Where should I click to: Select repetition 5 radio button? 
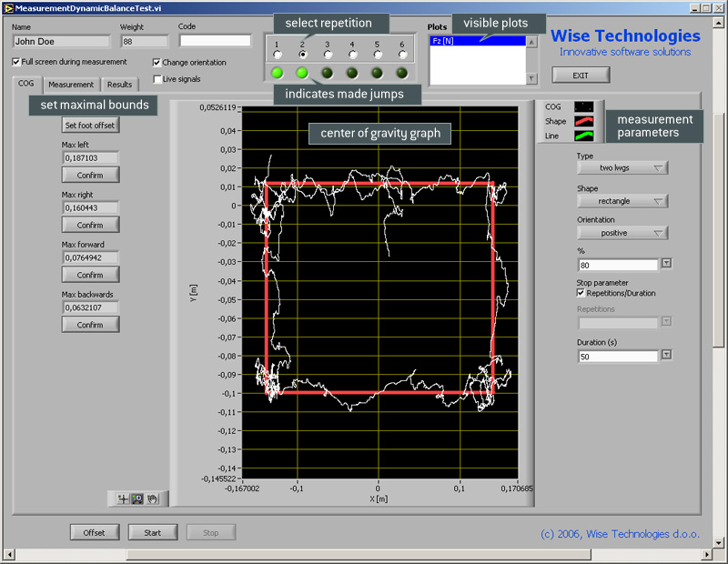[x=378, y=55]
